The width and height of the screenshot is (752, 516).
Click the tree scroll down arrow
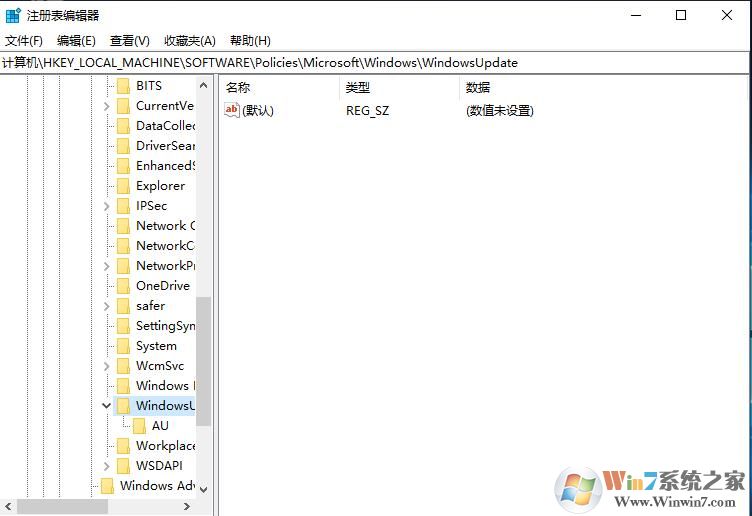(203, 489)
